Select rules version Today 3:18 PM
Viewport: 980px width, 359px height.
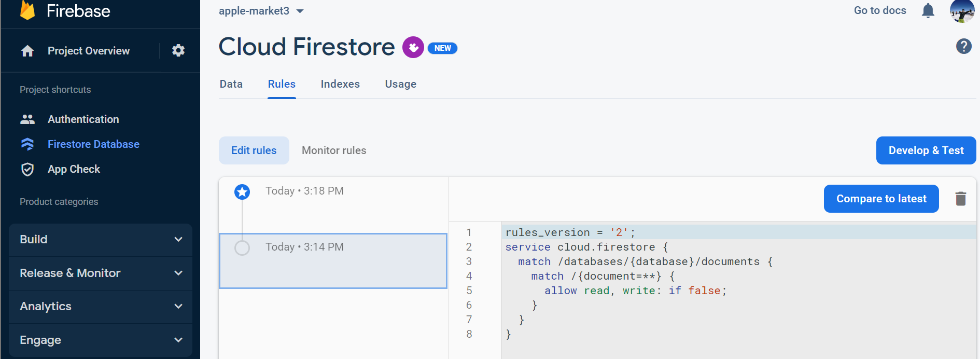(x=333, y=205)
